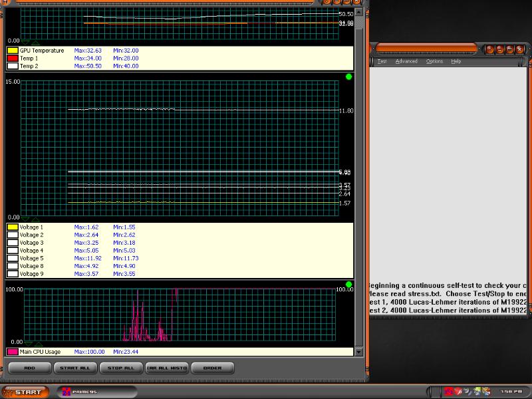This screenshot has height=399, width=532.
Task: Select the yellow Voltage 1 color box
Action: click(x=13, y=227)
